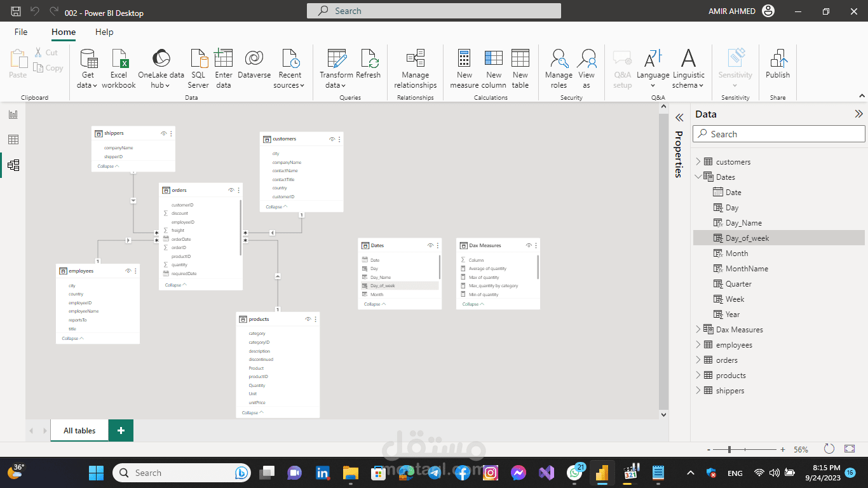This screenshot has width=868, height=488.
Task: Connect to SQL Server
Action: click(198, 69)
